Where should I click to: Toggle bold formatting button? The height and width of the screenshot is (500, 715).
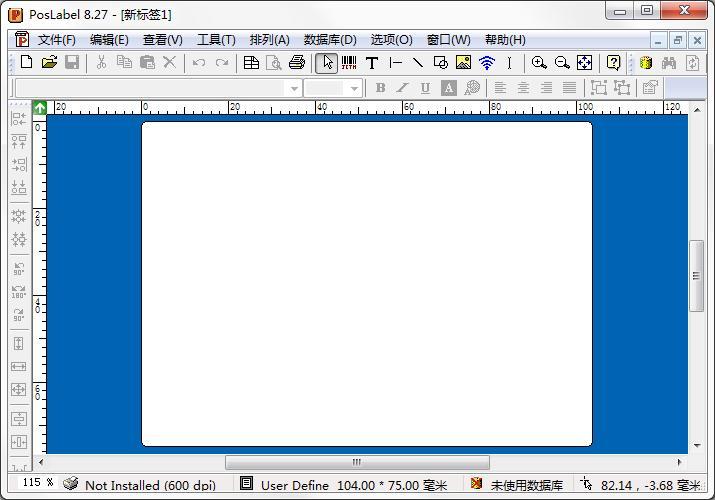tap(380, 88)
